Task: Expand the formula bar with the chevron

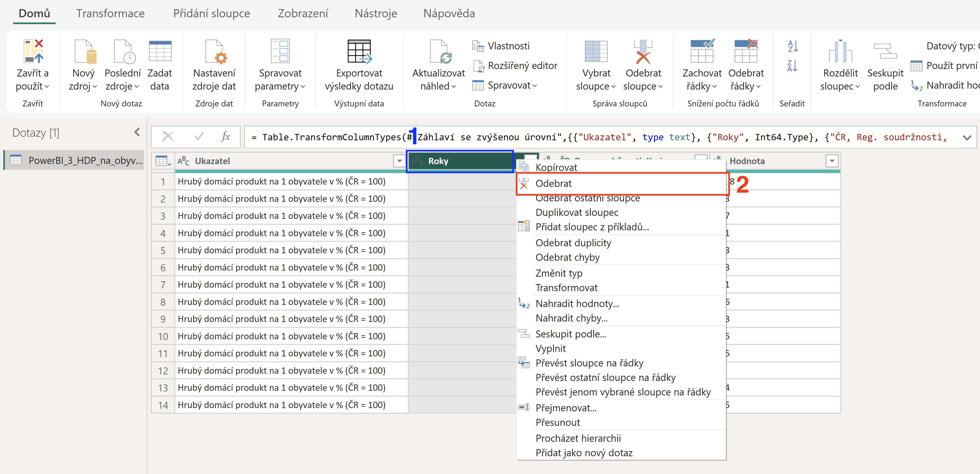Action: click(967, 137)
